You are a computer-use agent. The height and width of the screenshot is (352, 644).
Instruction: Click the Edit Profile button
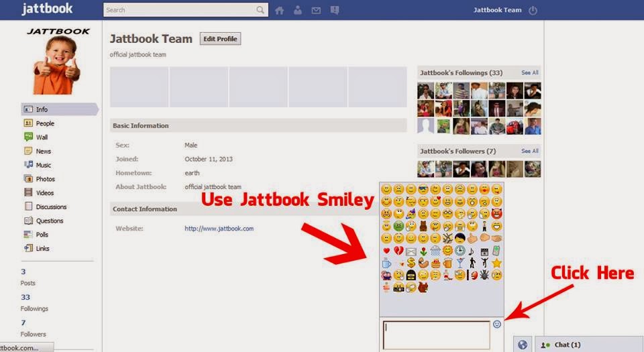point(220,39)
